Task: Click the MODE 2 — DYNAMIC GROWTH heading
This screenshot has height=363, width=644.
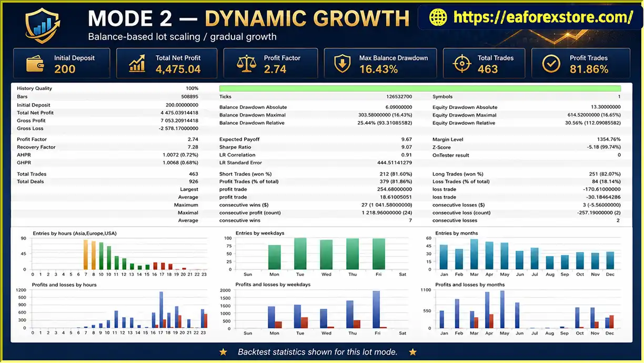Action: (x=248, y=18)
